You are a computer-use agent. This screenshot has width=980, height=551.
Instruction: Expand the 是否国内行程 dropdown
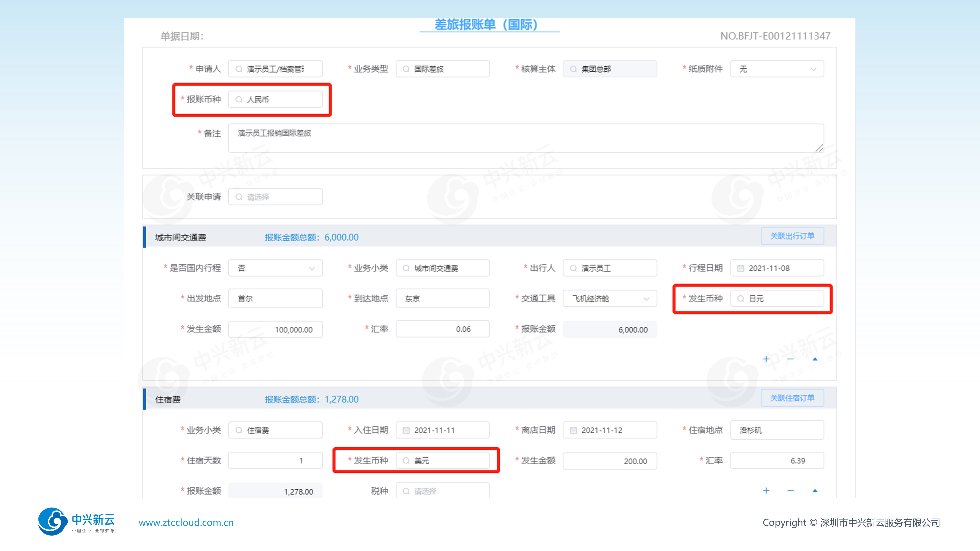tap(275, 268)
